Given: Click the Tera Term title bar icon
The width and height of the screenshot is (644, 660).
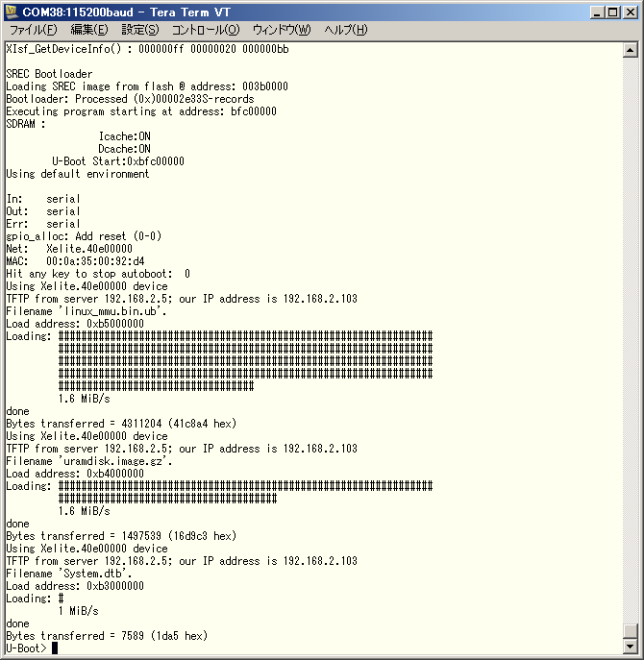Looking at the screenshot, I should click(x=12, y=12).
